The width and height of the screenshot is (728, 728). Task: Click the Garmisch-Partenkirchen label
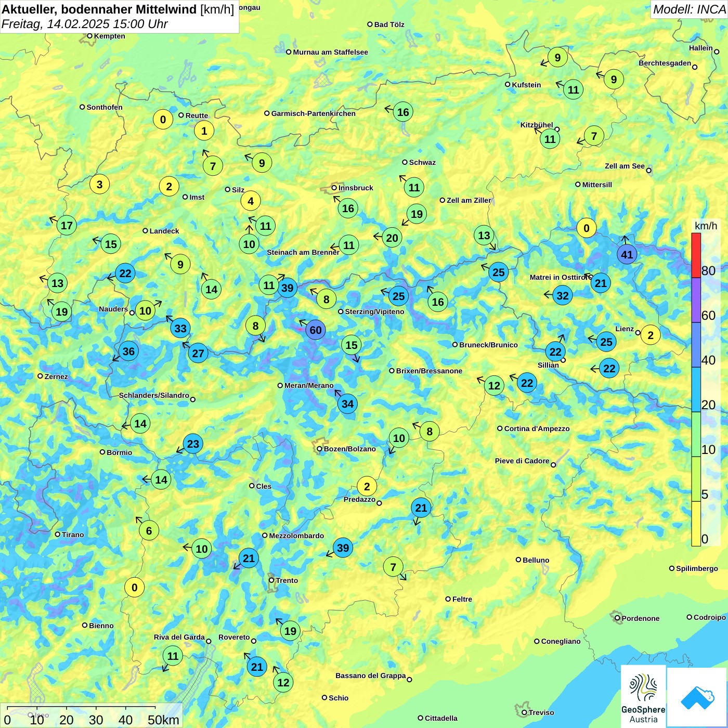point(313,113)
